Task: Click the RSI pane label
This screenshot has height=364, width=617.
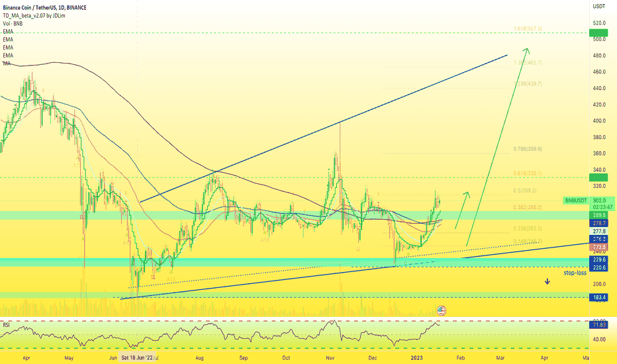Action: 6,325
